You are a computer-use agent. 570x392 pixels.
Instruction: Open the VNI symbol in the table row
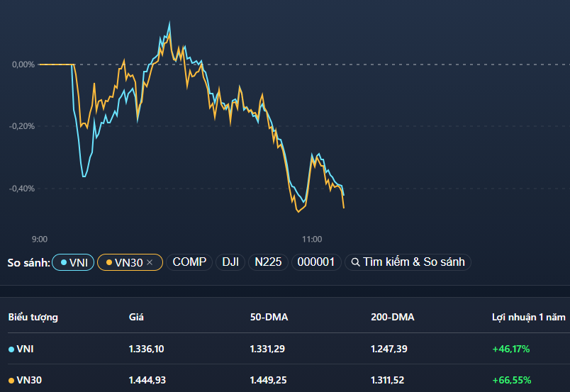(x=25, y=349)
